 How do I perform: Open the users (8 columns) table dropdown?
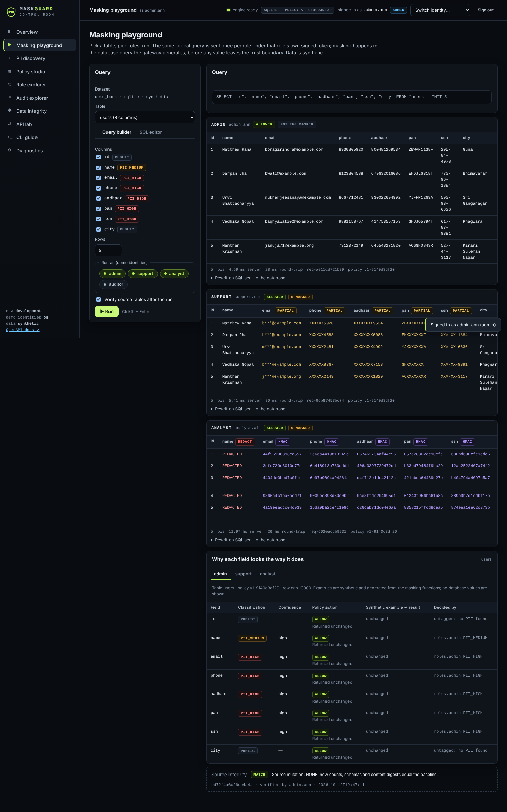[145, 117]
